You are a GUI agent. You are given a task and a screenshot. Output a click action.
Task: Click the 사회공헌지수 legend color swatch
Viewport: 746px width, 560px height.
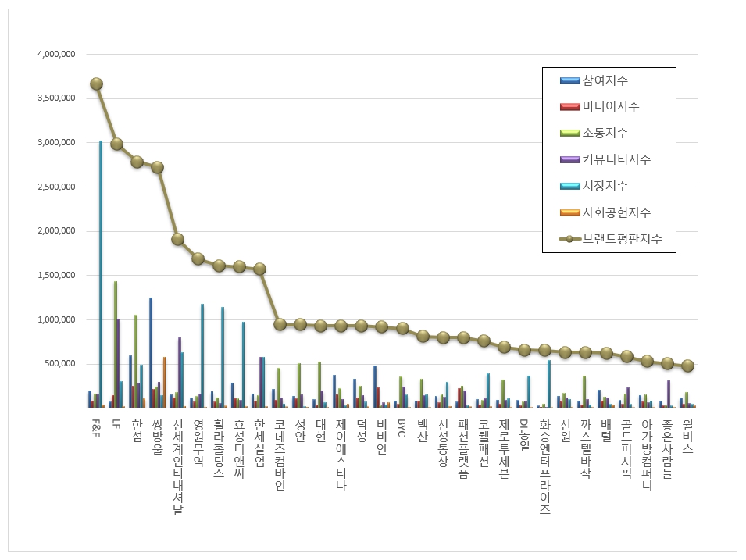569,212
